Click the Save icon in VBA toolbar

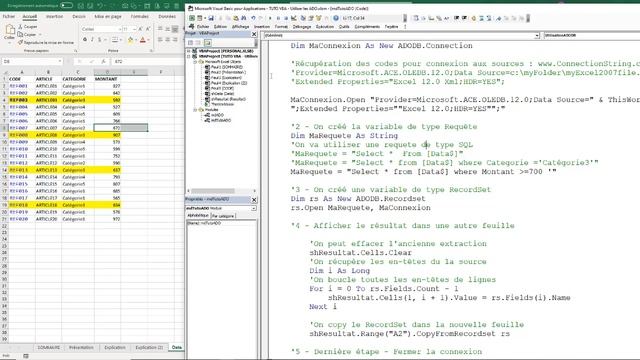tap(211, 18)
